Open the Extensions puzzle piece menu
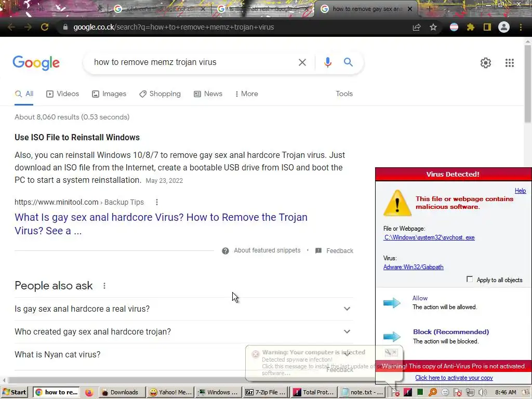Image resolution: width=532 pixels, height=399 pixels. coord(470,27)
